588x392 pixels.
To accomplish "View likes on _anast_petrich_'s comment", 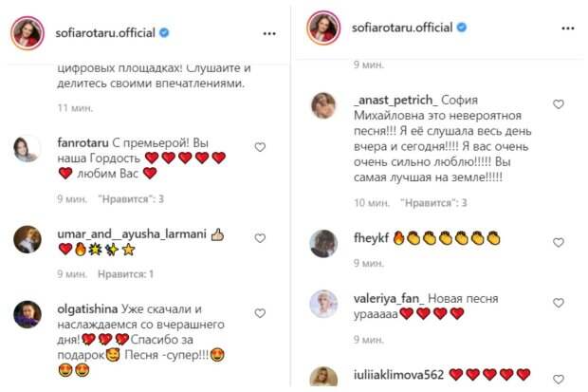I will click(430, 203).
